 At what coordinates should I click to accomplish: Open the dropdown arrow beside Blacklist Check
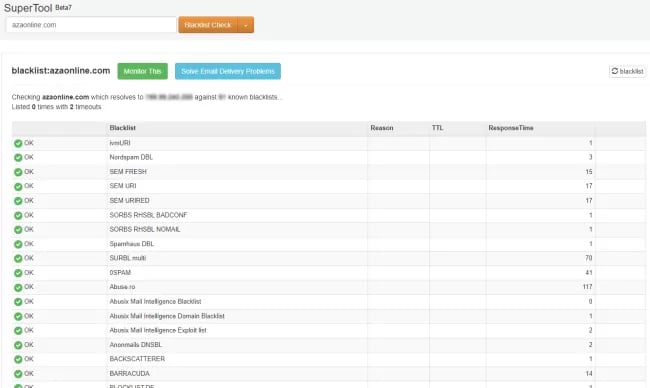(x=246, y=25)
